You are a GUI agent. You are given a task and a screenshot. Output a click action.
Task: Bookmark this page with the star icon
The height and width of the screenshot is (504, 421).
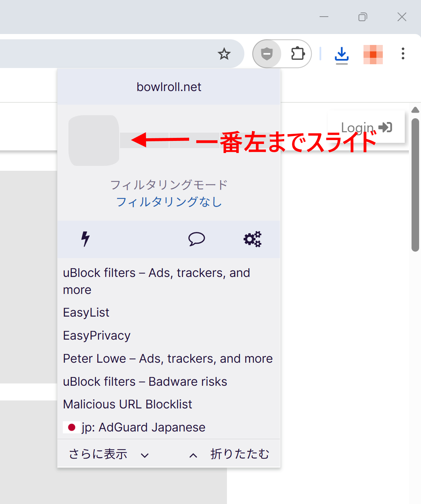[x=224, y=54]
